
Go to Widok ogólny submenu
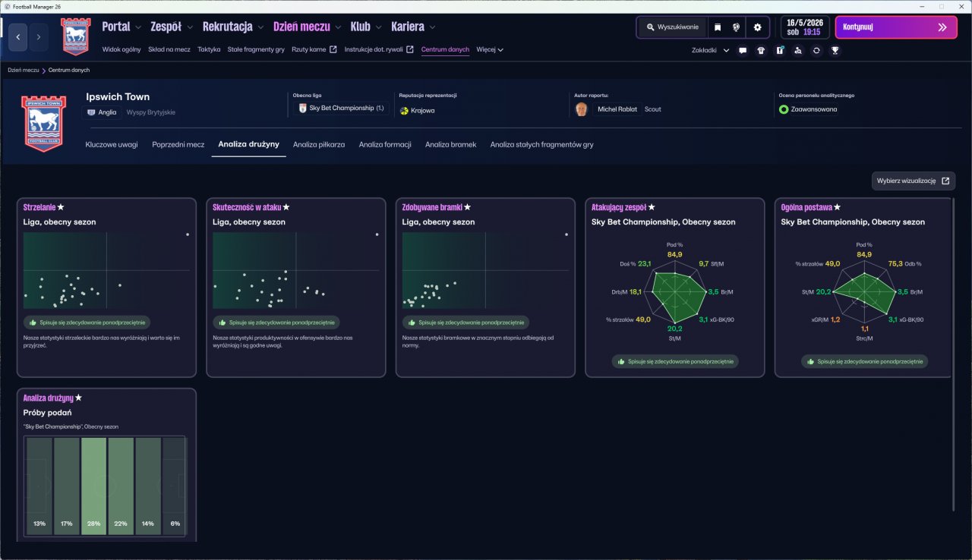tap(121, 50)
